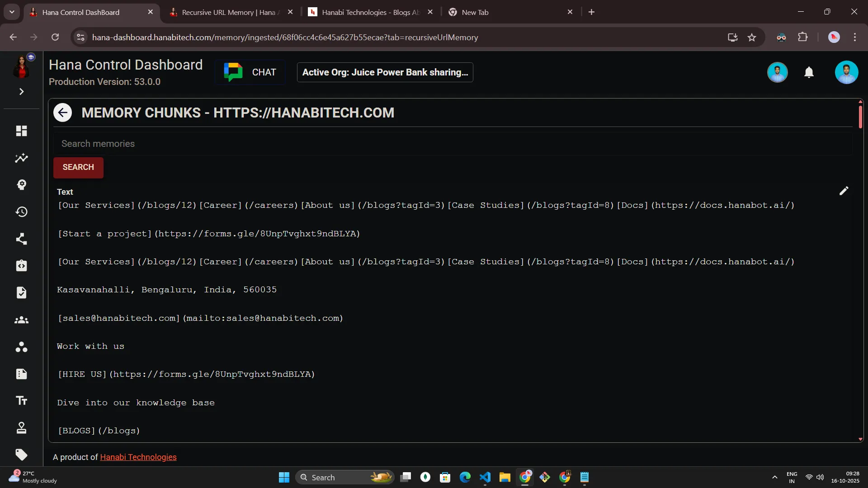Click the text size Tt icon in sidebar

pyautogui.click(x=21, y=401)
